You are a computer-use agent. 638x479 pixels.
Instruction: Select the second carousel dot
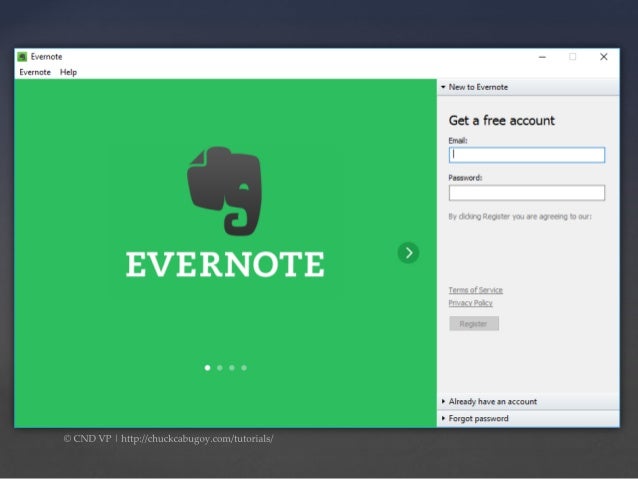click(220, 368)
